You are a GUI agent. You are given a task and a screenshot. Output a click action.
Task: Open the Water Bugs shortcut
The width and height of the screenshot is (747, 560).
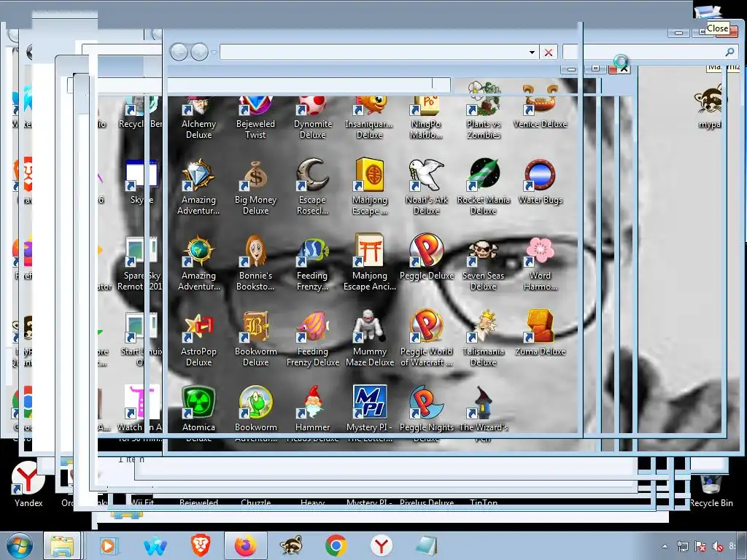(541, 182)
